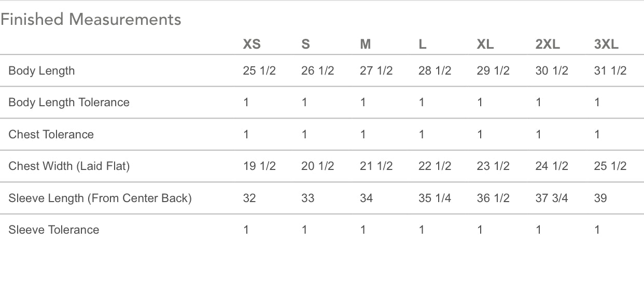Select the Sleeve Tolerance row label
644x285 pixels.
[53, 230]
